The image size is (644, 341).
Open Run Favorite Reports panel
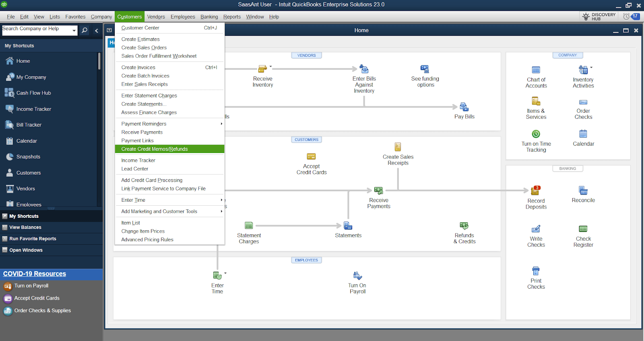point(51,239)
